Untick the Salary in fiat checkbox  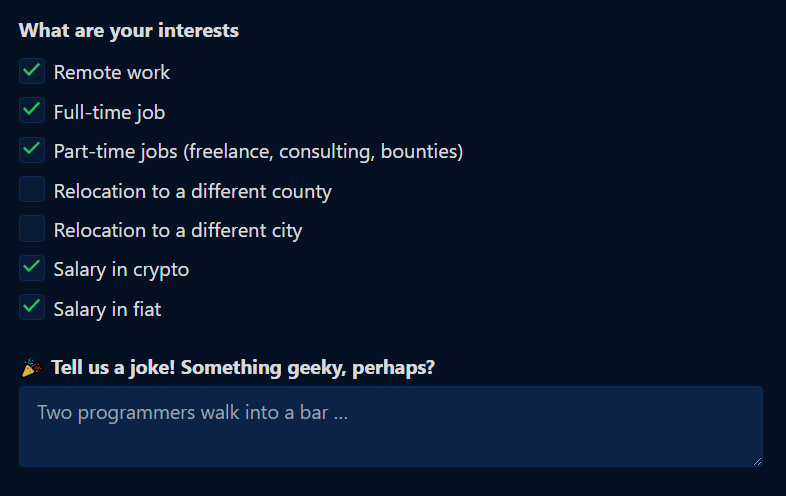(x=32, y=307)
